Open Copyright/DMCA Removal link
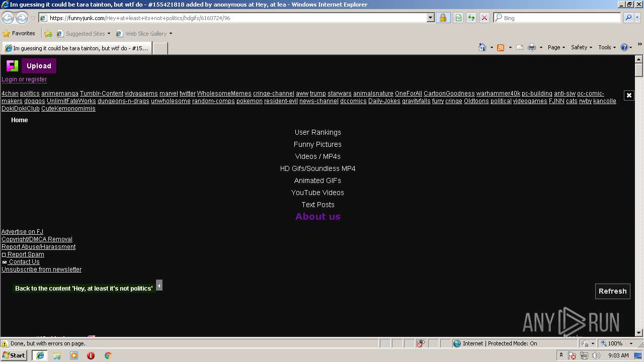 pyautogui.click(x=37, y=239)
